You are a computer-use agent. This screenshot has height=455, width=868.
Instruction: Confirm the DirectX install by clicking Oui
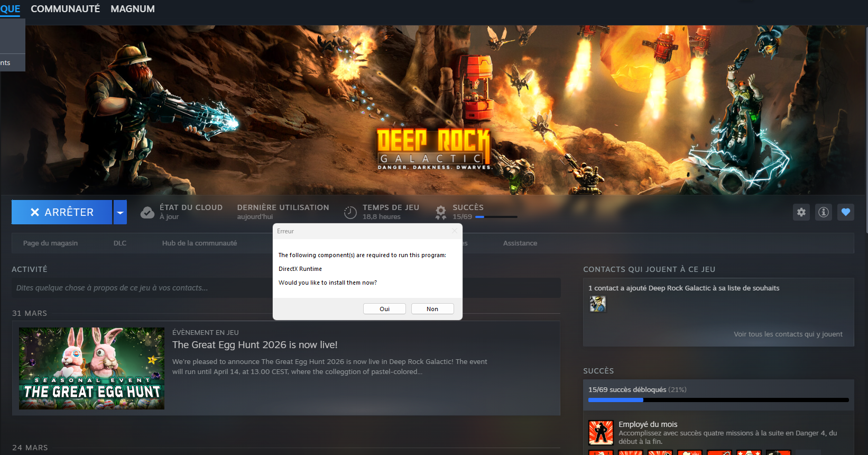point(384,309)
